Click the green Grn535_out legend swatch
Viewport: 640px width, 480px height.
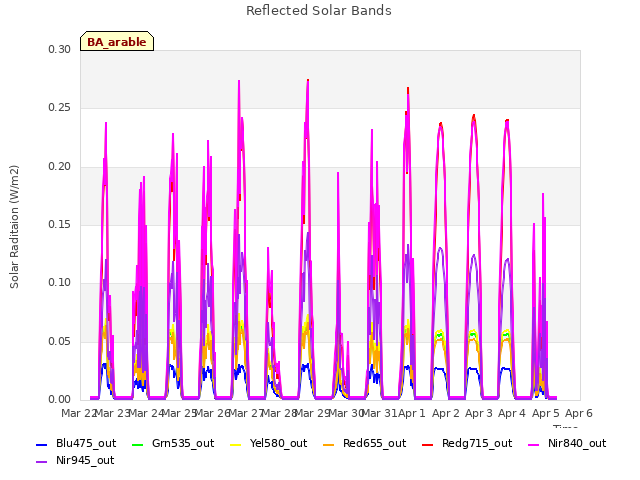(x=138, y=444)
